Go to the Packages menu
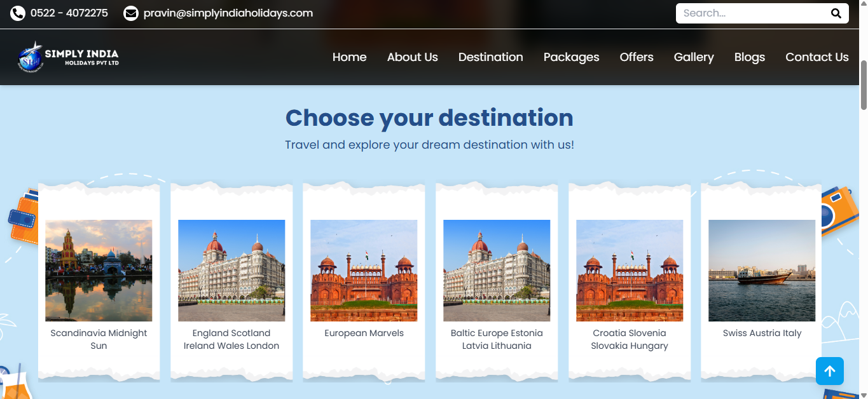This screenshot has height=399, width=868. point(571,57)
